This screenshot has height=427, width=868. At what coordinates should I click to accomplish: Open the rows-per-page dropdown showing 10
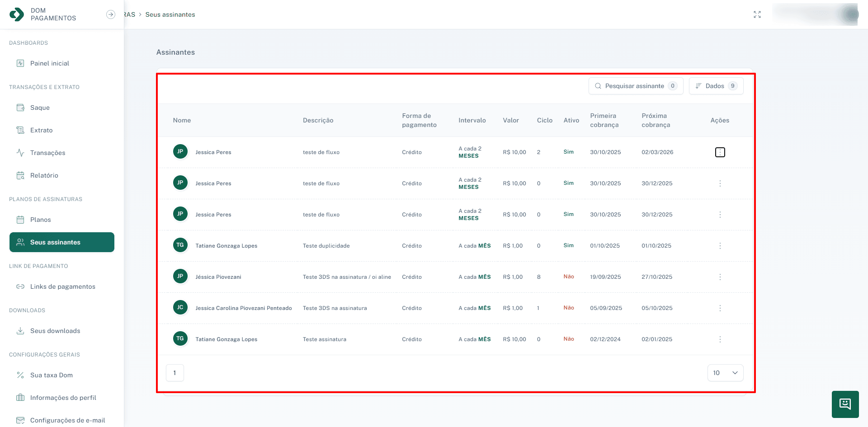point(725,373)
